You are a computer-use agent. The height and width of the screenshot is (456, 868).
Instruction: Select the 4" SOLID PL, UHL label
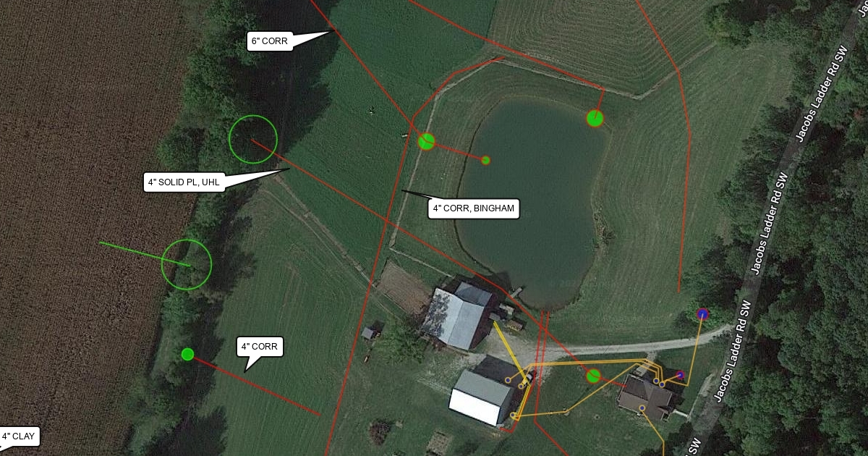pos(184,182)
